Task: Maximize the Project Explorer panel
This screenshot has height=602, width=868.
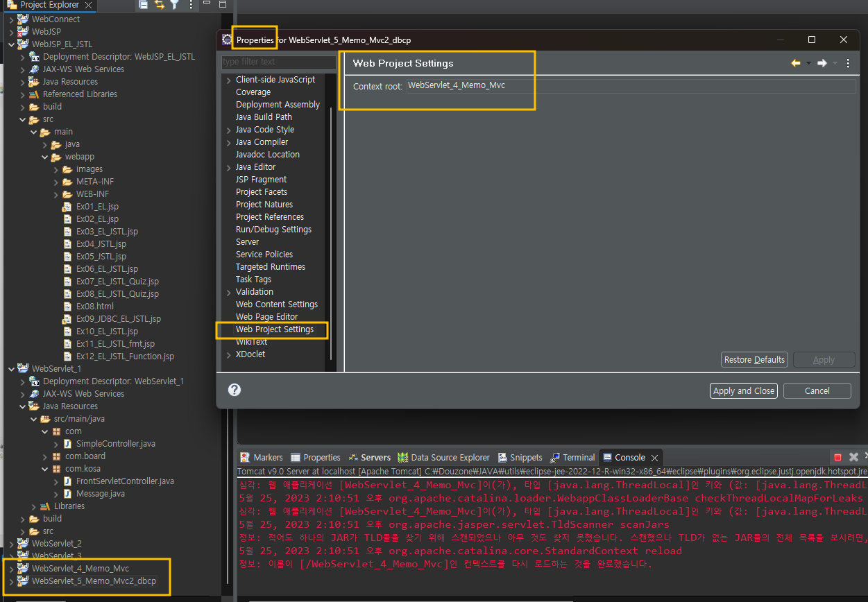Action: (223, 4)
